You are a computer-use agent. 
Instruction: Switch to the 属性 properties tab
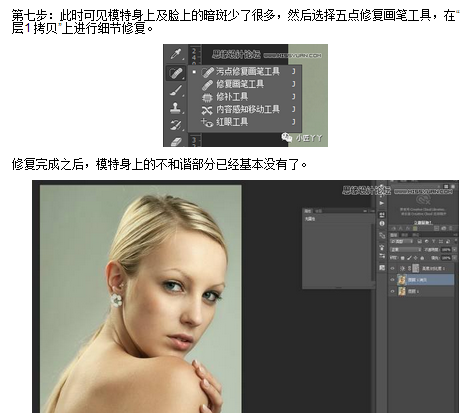pos(308,211)
